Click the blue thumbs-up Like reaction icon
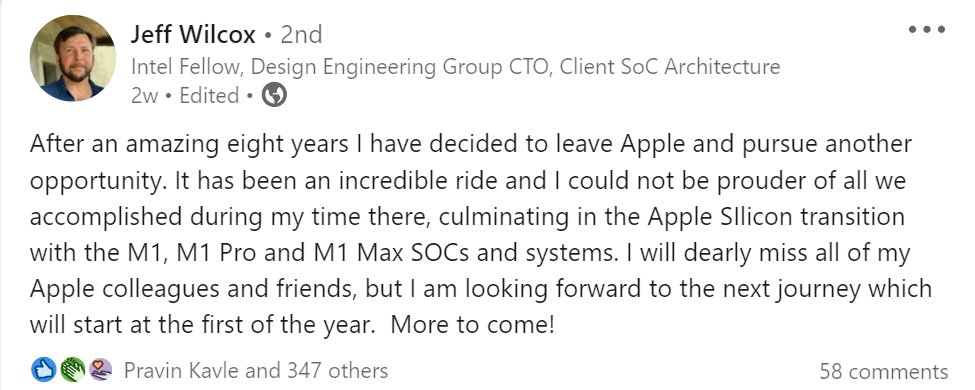This screenshot has width=975, height=390. (44, 371)
